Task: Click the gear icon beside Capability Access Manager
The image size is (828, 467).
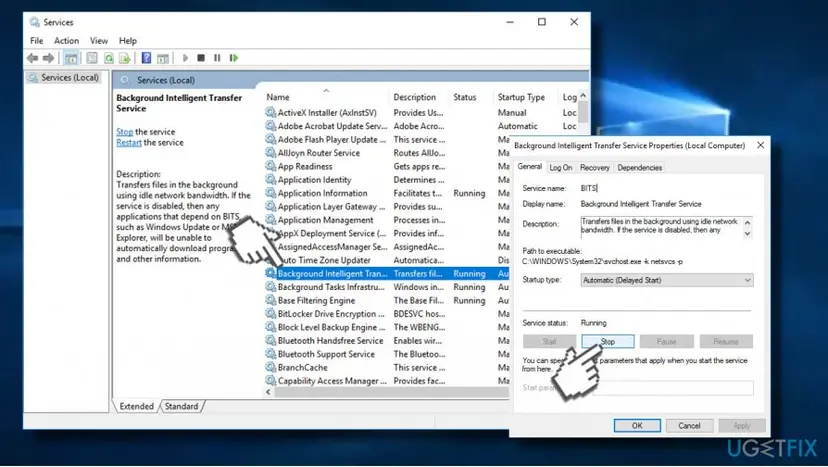Action: 270,381
